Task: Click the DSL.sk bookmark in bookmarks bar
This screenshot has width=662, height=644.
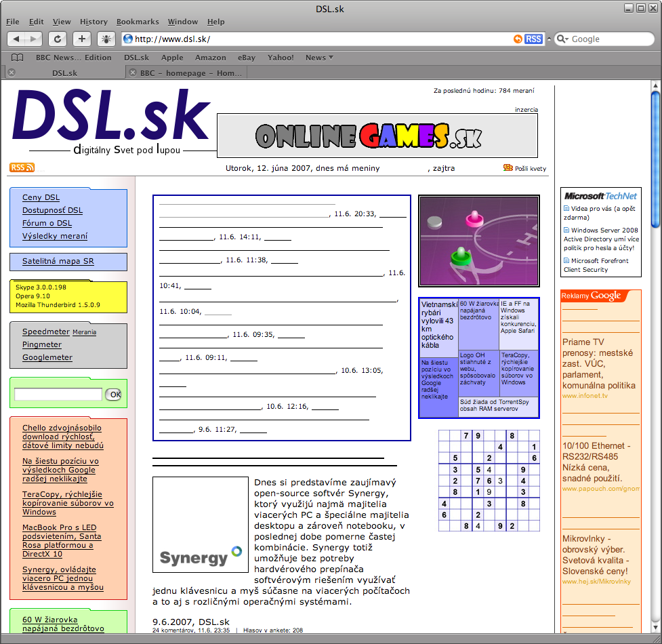Action: [x=136, y=58]
